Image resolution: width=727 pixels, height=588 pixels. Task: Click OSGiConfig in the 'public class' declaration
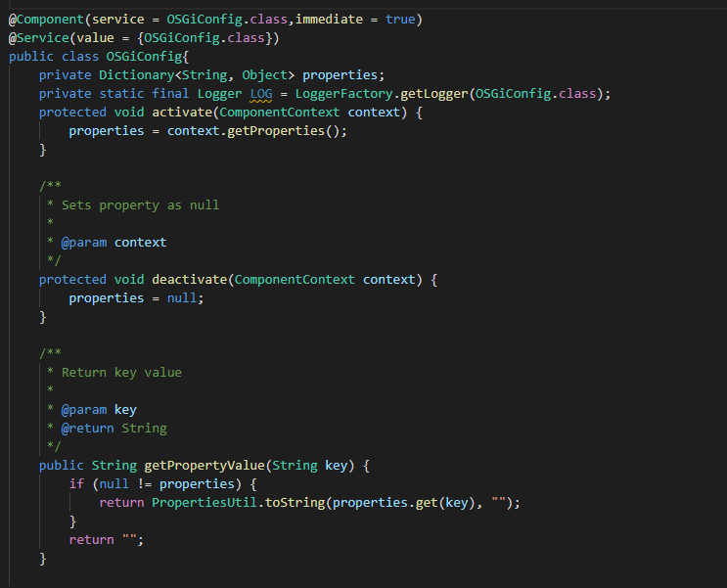pos(144,57)
